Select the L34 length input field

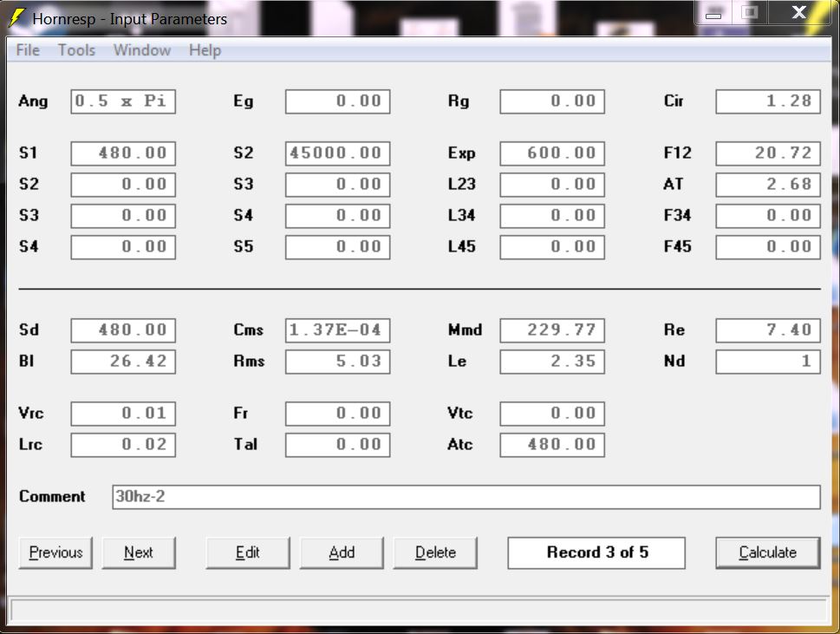(x=552, y=215)
